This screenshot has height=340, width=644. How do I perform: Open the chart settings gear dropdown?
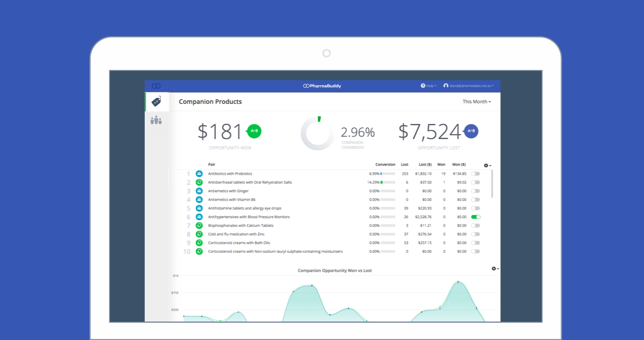[x=495, y=269]
